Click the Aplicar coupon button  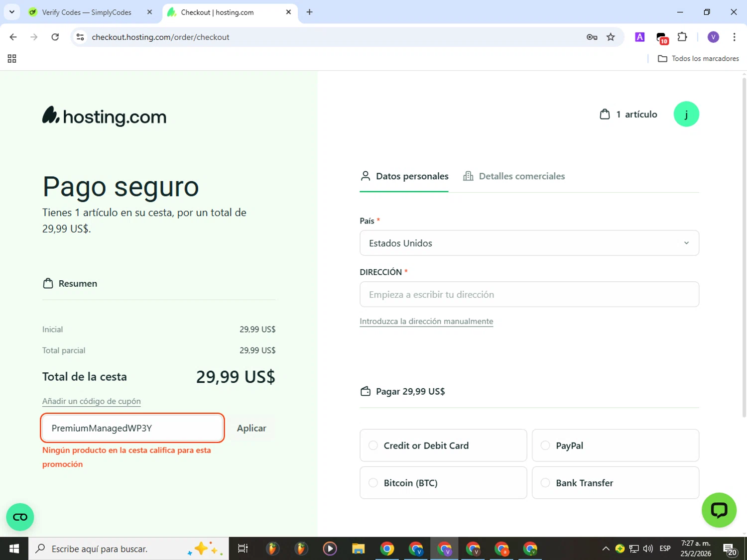(x=251, y=428)
